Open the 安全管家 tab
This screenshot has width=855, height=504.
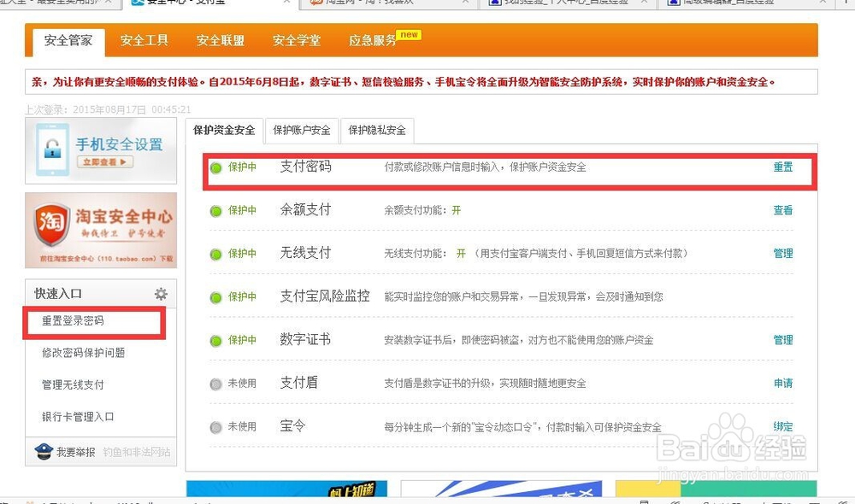tap(68, 41)
